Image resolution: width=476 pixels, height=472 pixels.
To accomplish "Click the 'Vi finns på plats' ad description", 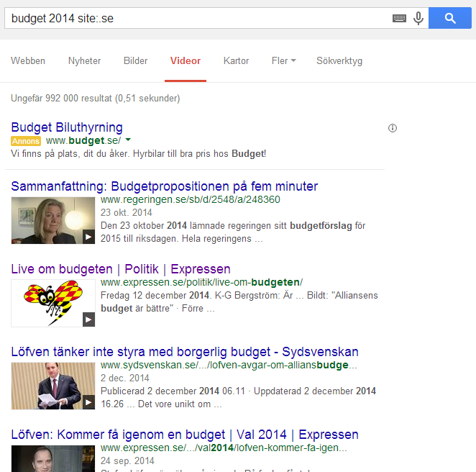I will (x=139, y=154).
